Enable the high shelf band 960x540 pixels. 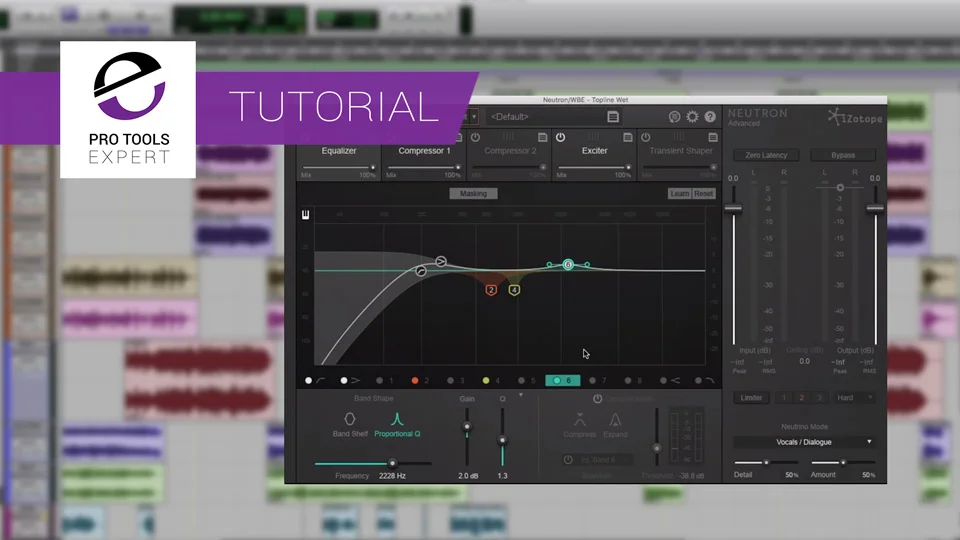click(x=664, y=381)
